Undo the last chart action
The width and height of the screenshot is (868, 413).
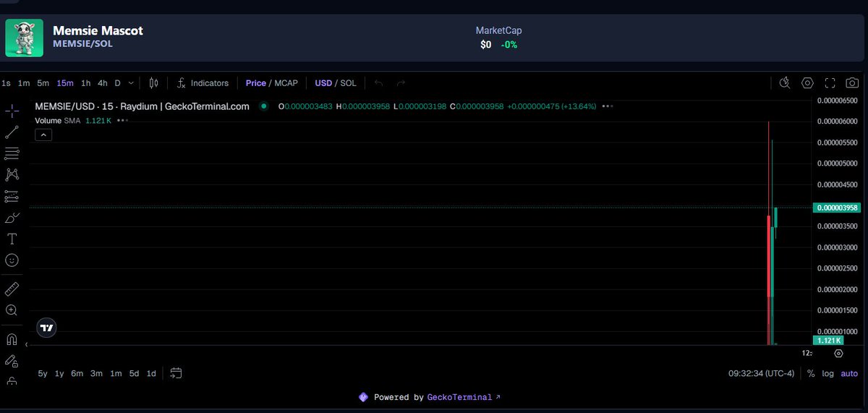click(x=378, y=83)
